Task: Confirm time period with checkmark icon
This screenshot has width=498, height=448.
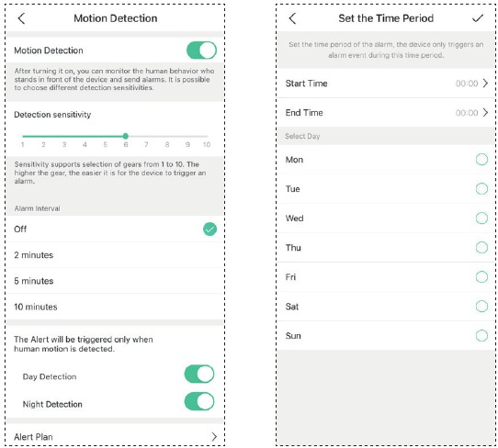Action: coord(478,18)
